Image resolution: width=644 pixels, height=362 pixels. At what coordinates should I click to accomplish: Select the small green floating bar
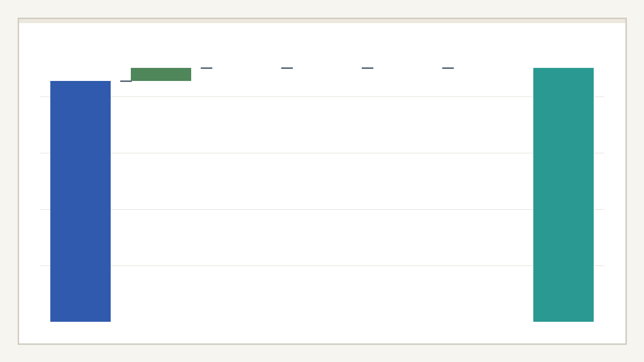(x=161, y=74)
